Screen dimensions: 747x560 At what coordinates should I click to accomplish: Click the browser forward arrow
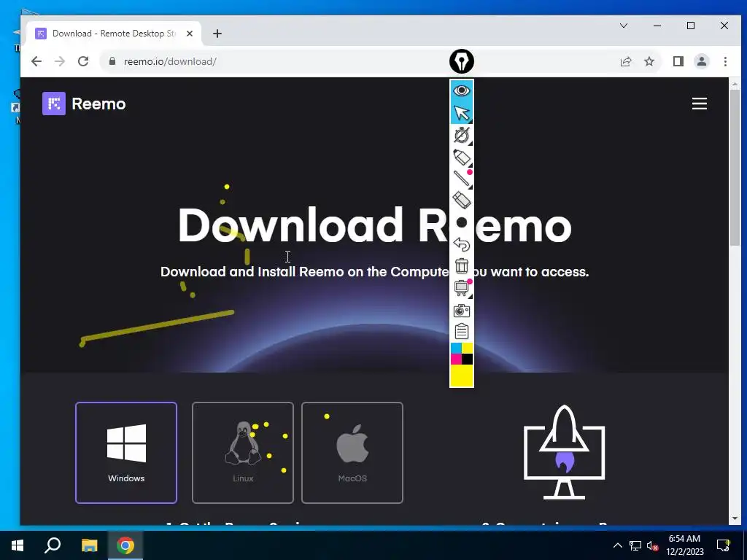click(x=60, y=61)
